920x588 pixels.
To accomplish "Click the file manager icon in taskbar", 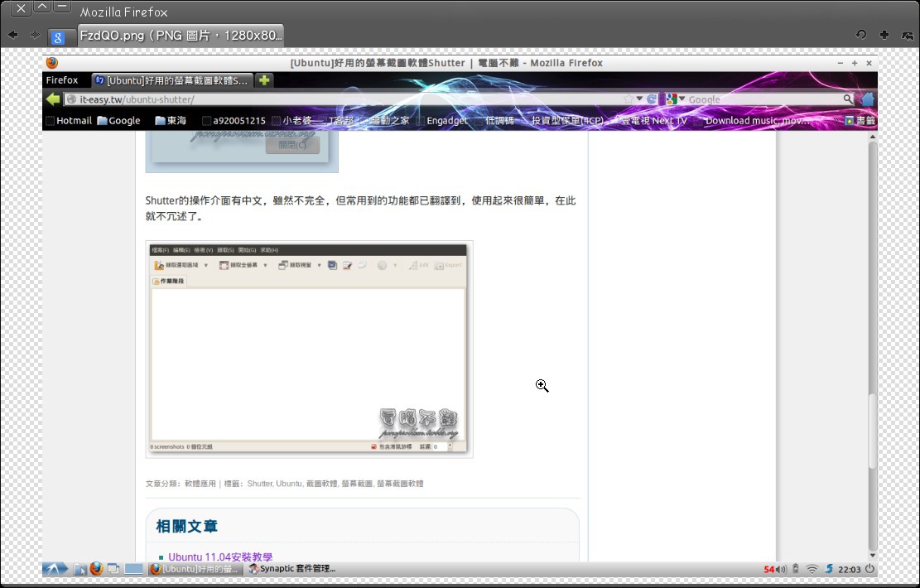I will tap(79, 569).
